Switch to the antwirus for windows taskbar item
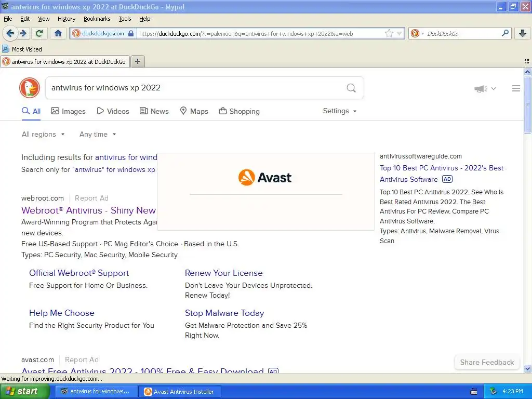This screenshot has height=399, width=532. pyautogui.click(x=96, y=392)
